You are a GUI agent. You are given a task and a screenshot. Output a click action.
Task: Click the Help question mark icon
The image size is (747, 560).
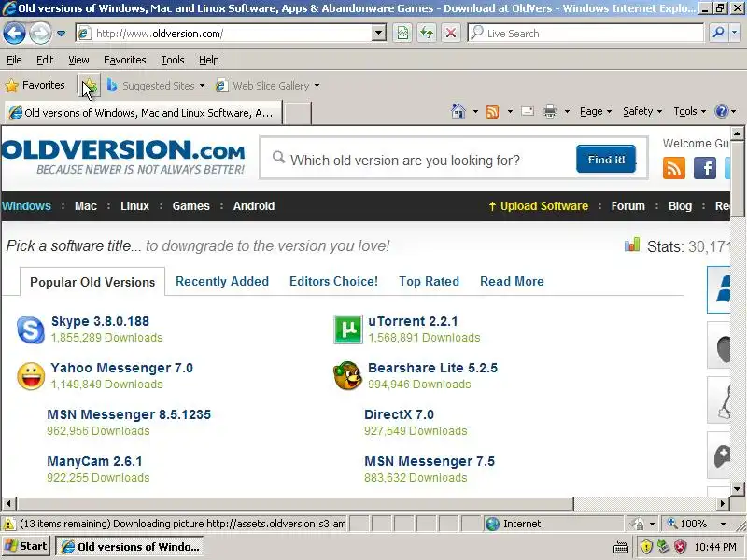[721, 111]
